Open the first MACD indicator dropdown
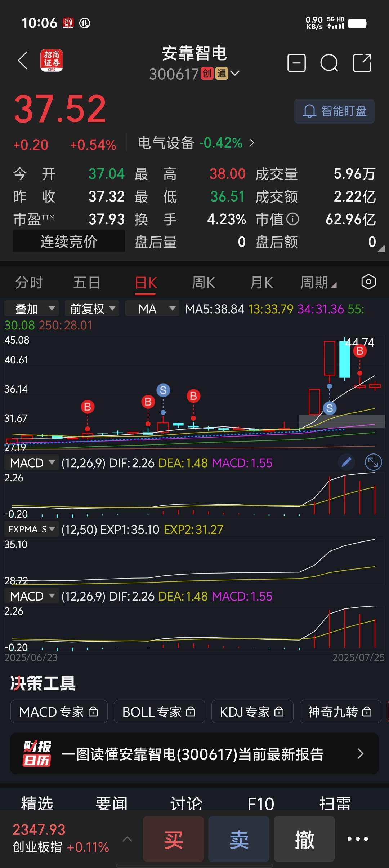 point(32,462)
